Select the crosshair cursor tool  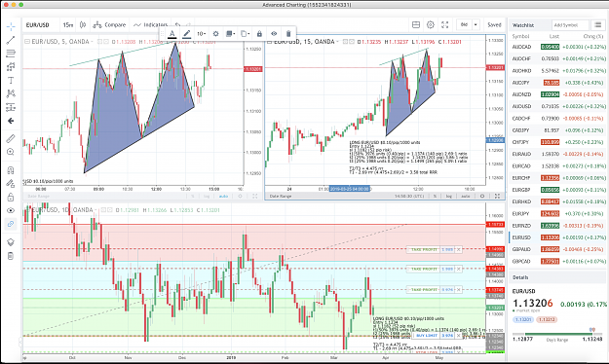(x=11, y=26)
